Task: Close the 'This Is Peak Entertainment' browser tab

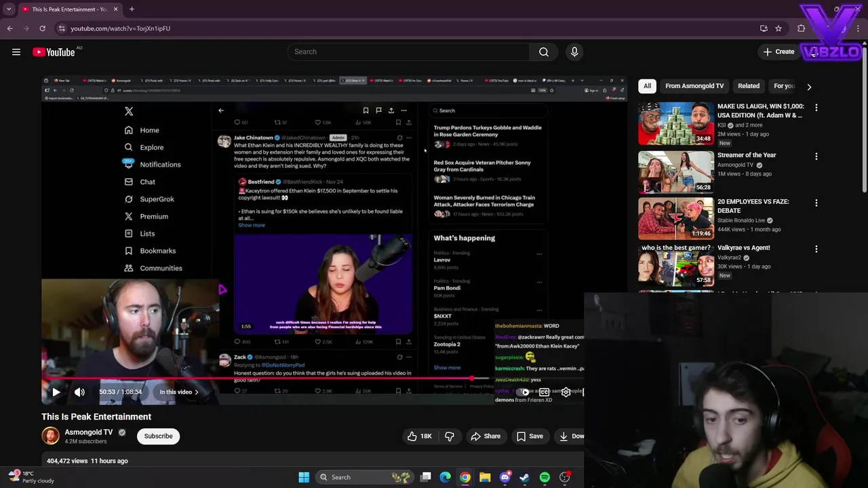Action: pos(115,9)
